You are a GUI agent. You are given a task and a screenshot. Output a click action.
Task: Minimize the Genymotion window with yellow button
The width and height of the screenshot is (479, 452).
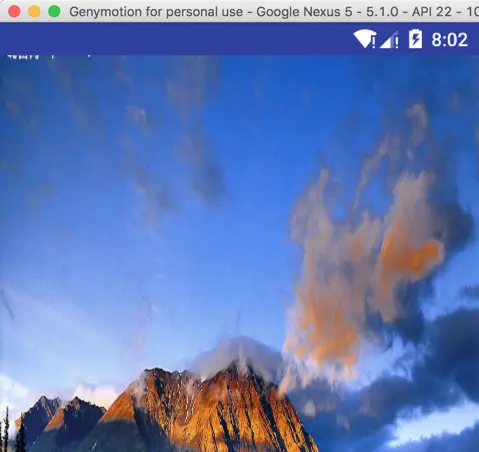(x=34, y=11)
